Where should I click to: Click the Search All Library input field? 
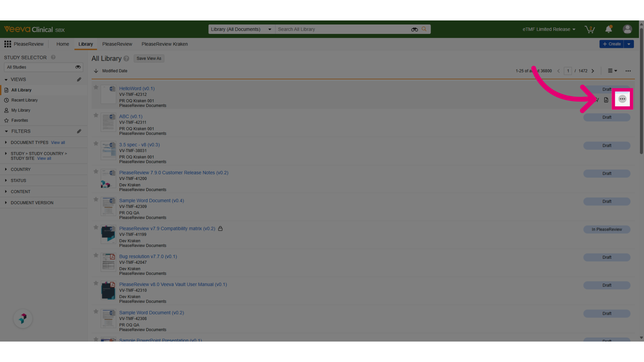click(x=342, y=29)
